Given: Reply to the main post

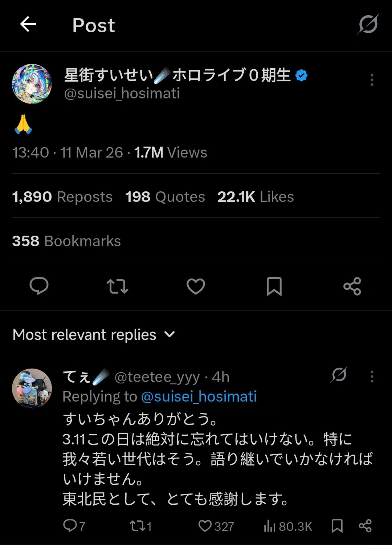Looking at the screenshot, I should click(39, 286).
